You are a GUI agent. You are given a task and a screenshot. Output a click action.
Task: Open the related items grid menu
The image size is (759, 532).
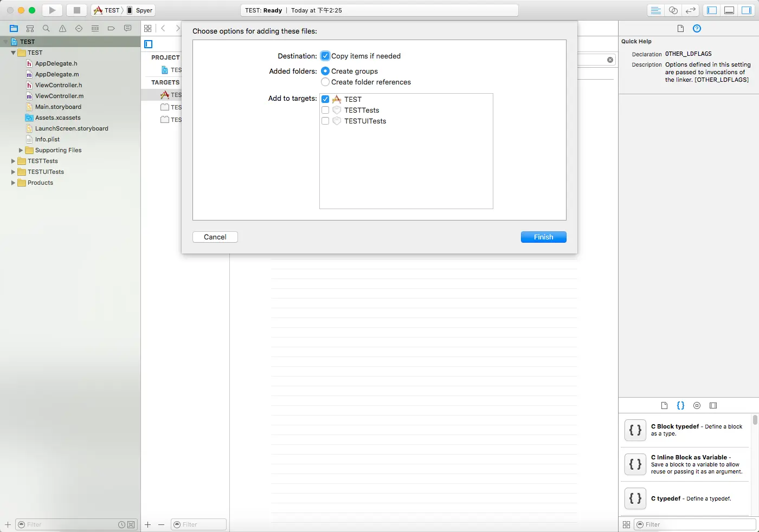tap(147, 28)
